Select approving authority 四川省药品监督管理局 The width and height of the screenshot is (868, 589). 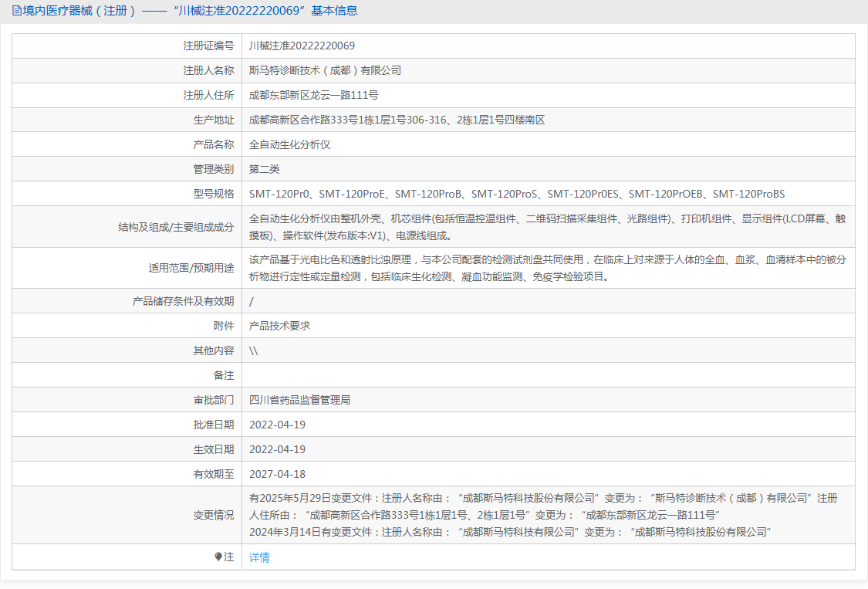pyautogui.click(x=299, y=400)
